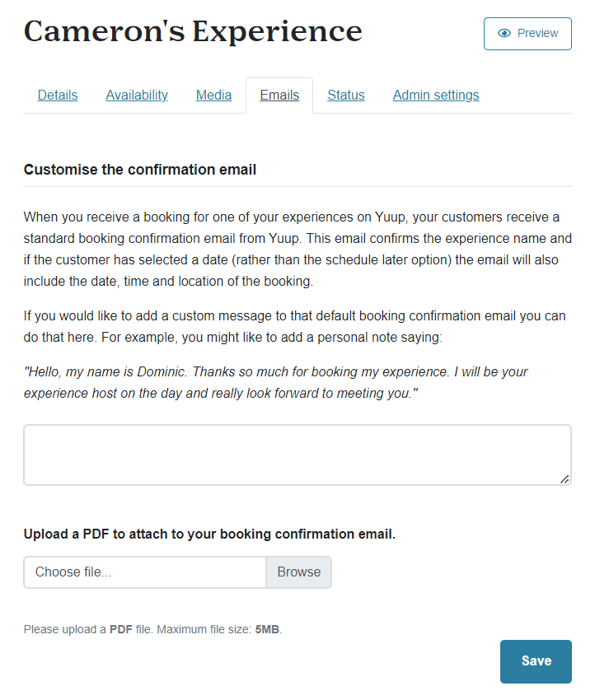Save the email settings
Image resolution: width=595 pixels, height=700 pixels.
click(536, 661)
